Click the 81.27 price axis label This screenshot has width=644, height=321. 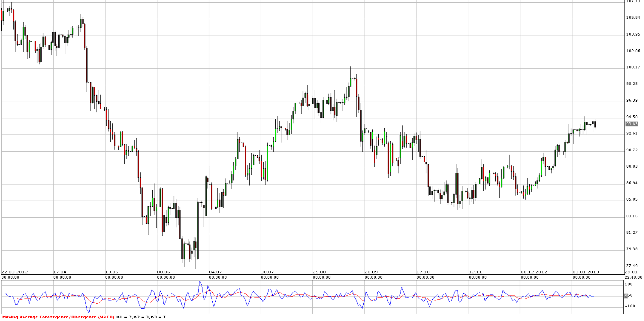[x=632, y=232]
